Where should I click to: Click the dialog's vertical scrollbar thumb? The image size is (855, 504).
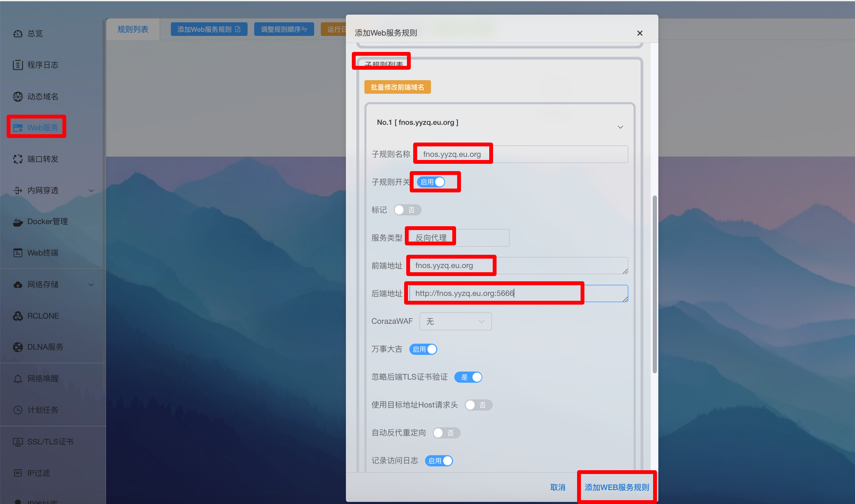[x=655, y=284]
